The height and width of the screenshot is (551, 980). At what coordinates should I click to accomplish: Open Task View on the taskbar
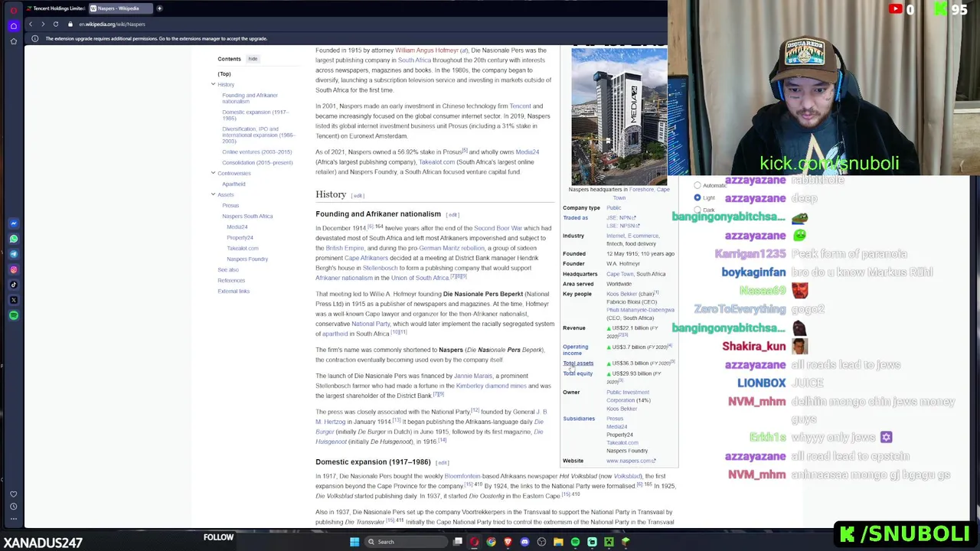point(458,542)
